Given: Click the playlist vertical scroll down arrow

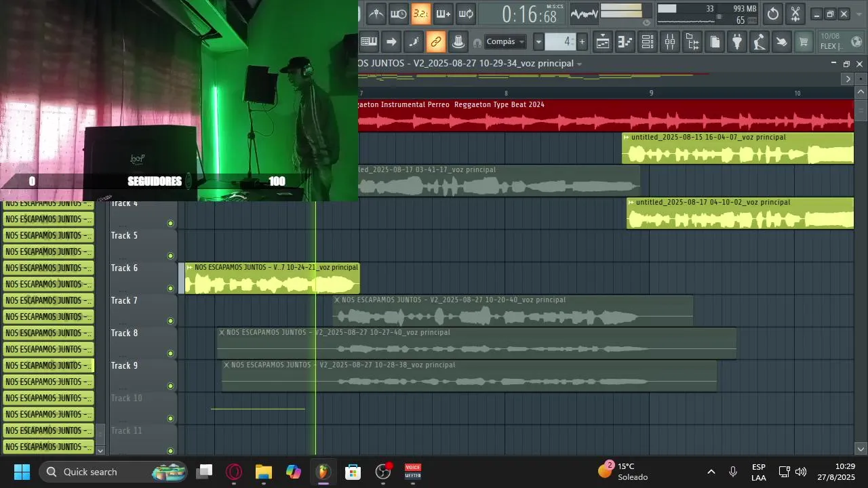Looking at the screenshot, I should tap(861, 449).
